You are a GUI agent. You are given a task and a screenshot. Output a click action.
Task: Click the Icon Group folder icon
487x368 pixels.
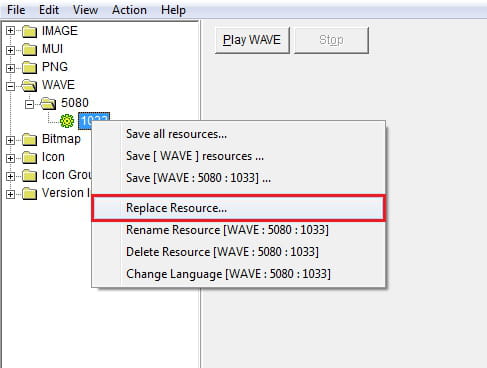29,176
